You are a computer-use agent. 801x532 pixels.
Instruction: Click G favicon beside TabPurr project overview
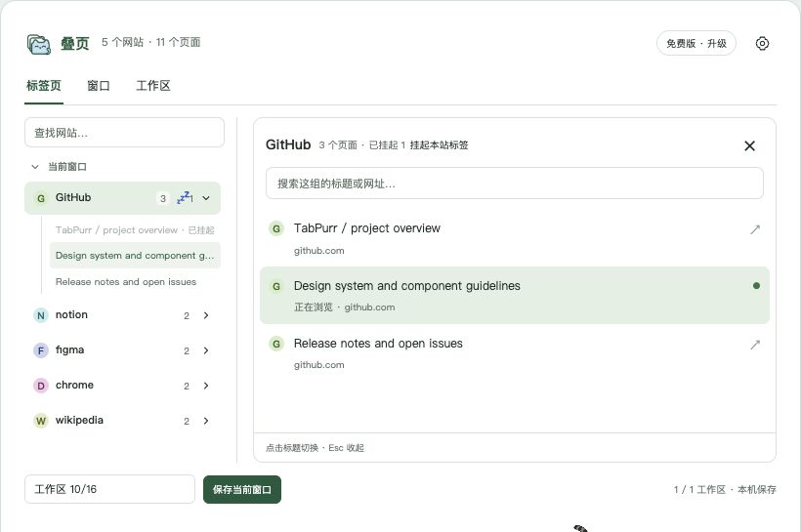[276, 228]
